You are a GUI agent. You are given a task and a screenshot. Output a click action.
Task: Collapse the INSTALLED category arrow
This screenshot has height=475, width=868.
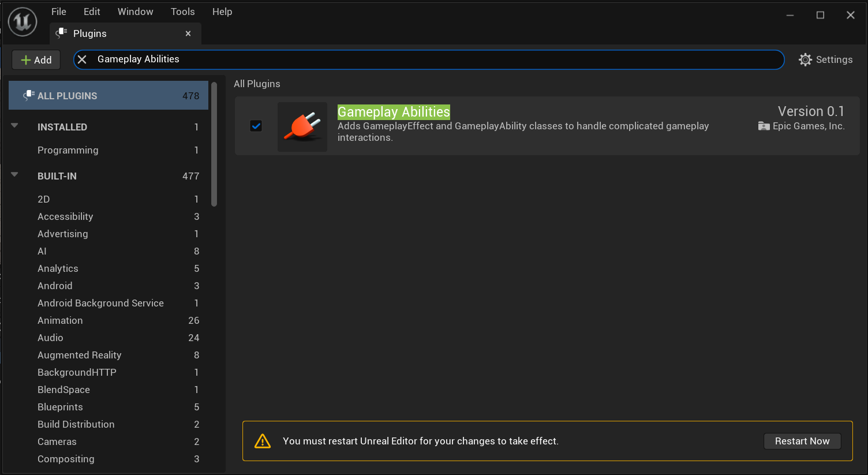pyautogui.click(x=14, y=125)
